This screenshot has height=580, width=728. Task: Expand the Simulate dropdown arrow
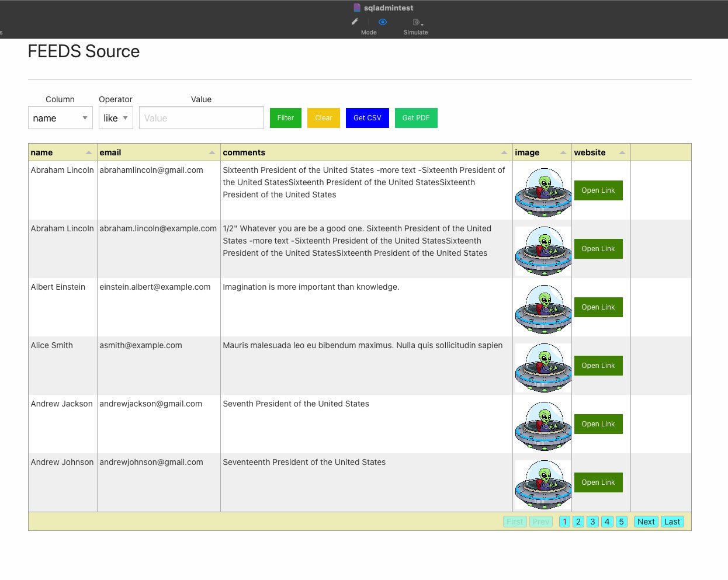click(421, 25)
